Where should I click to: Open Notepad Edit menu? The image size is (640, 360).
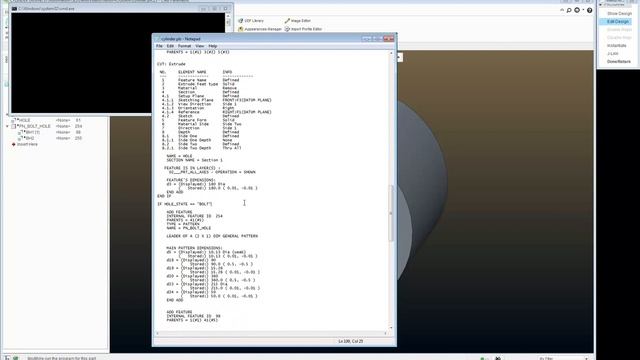point(170,46)
